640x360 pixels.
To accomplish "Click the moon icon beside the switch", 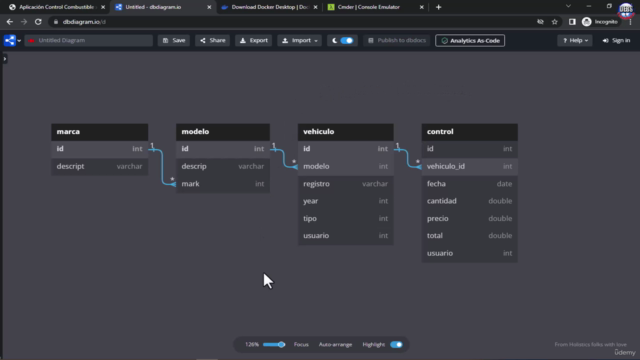I will coord(334,40).
